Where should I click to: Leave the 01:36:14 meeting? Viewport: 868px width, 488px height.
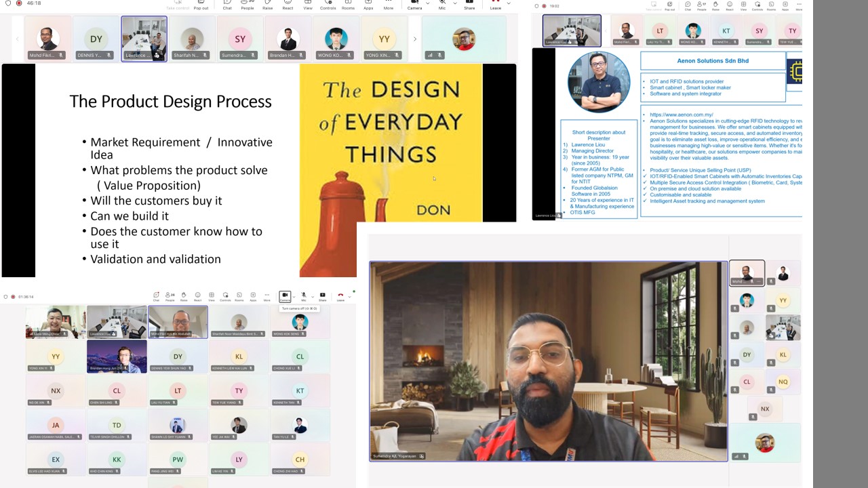[340, 296]
